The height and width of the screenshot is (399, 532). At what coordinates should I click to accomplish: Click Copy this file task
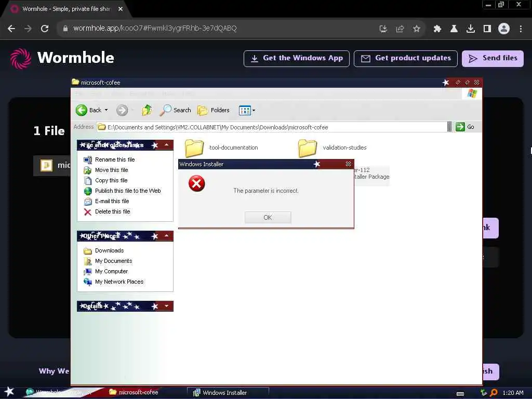tap(105, 180)
